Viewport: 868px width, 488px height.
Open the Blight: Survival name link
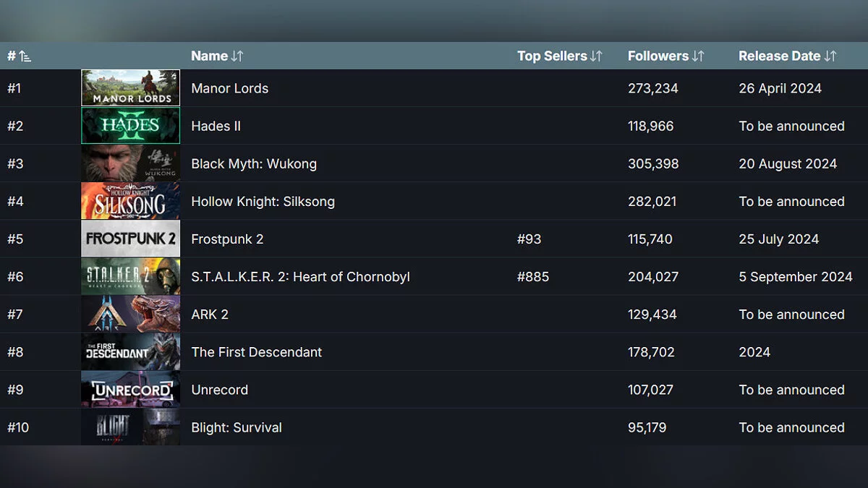point(236,427)
